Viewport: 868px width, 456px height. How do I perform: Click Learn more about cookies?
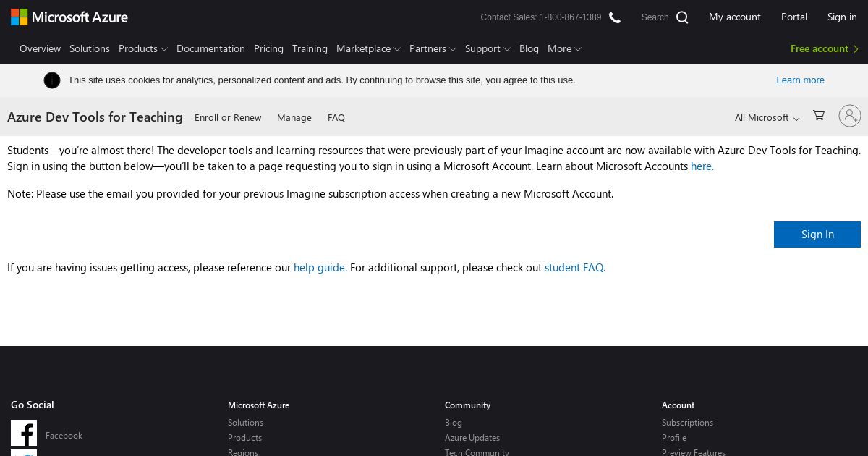(x=800, y=80)
